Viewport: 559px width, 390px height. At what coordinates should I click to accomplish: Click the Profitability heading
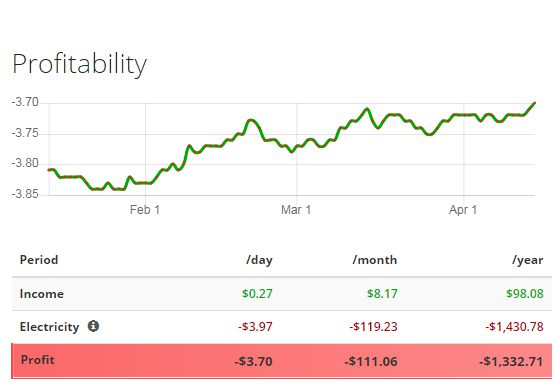(80, 64)
